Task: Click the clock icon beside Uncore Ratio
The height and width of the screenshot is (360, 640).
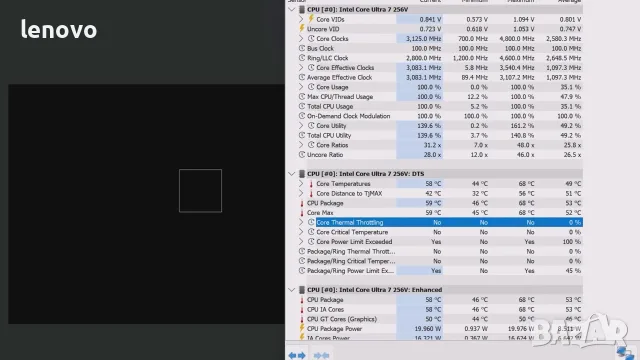Action: [x=302, y=155]
